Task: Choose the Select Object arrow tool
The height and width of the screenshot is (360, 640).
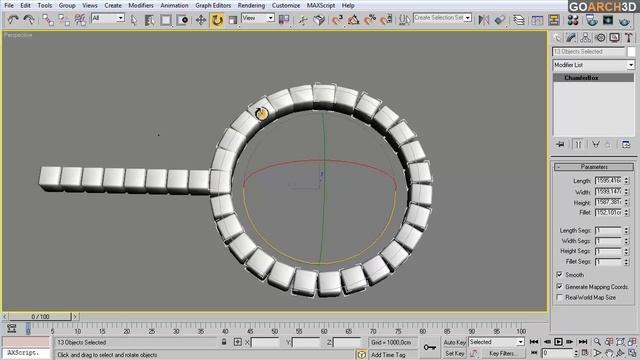Action: [134, 20]
